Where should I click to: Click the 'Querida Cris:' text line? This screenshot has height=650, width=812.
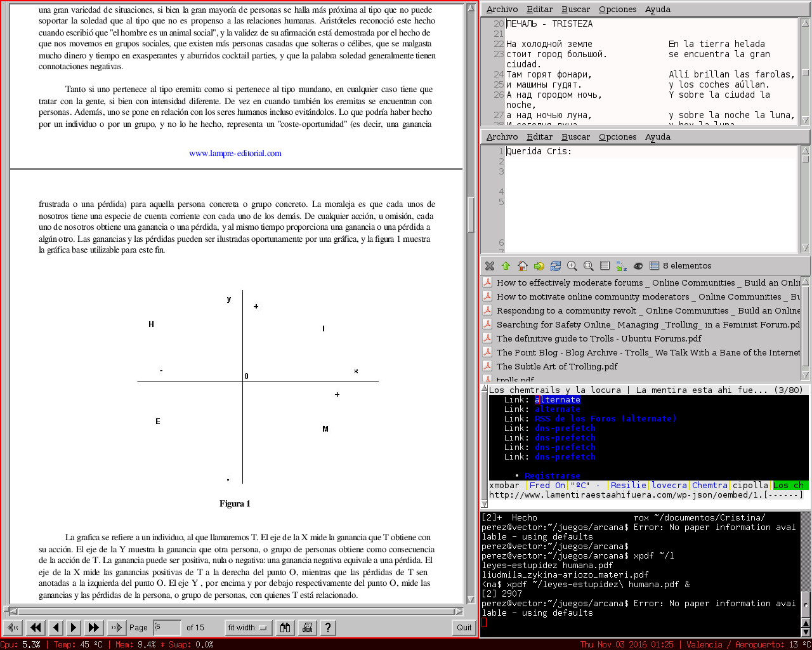pos(539,152)
